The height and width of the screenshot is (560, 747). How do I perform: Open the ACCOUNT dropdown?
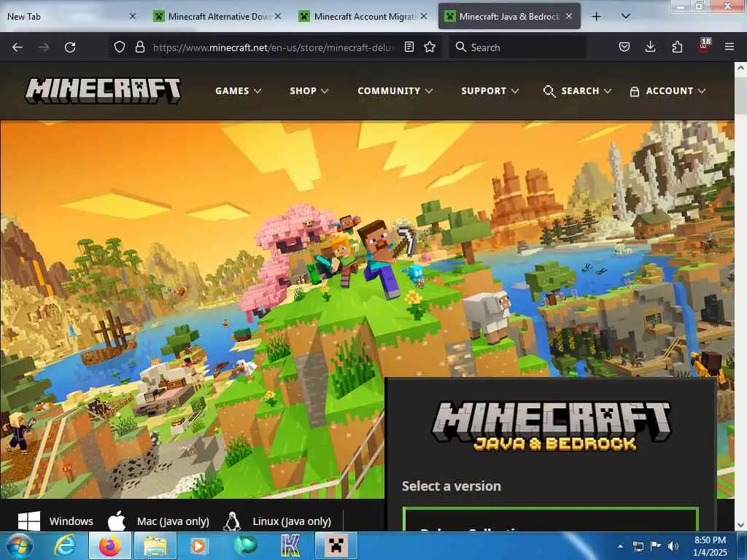[x=667, y=90]
